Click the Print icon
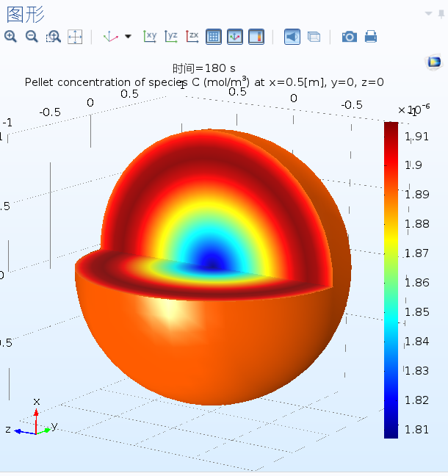448x476 pixels. 371,37
